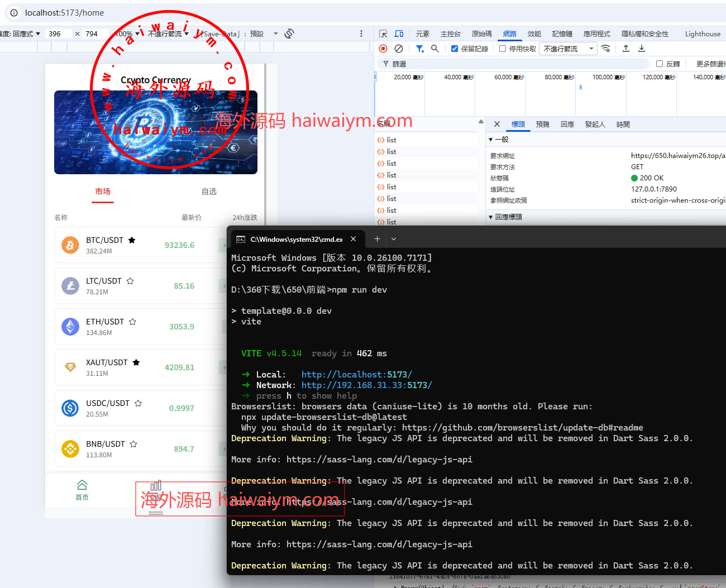Open the 不進行節流 throttling dropdown in Network panel
726x588 pixels.
point(569,49)
